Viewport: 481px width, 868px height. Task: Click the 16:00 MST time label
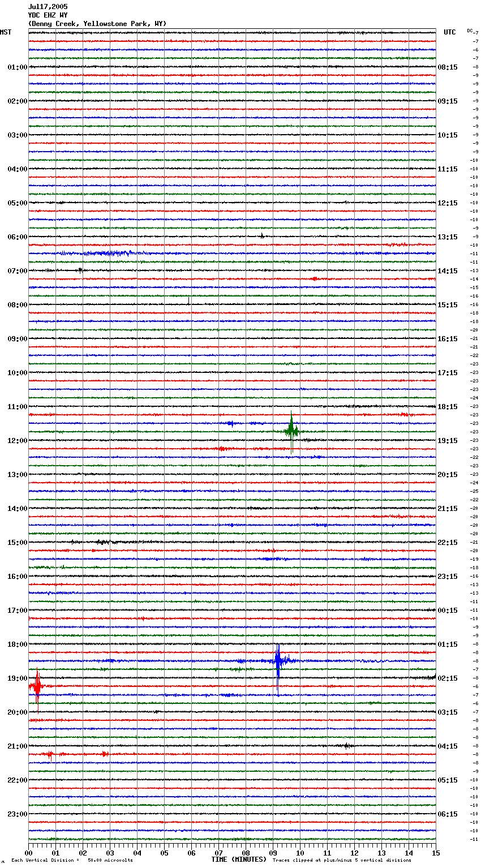[x=18, y=577]
